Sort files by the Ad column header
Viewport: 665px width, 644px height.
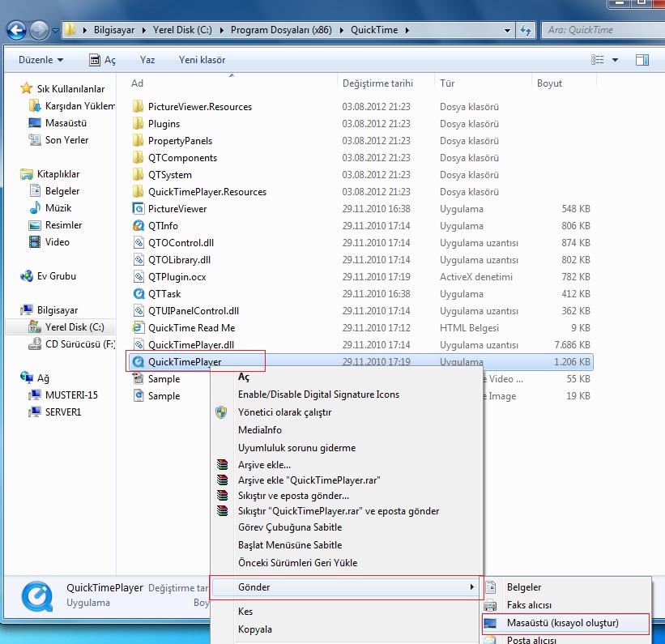pos(137,83)
